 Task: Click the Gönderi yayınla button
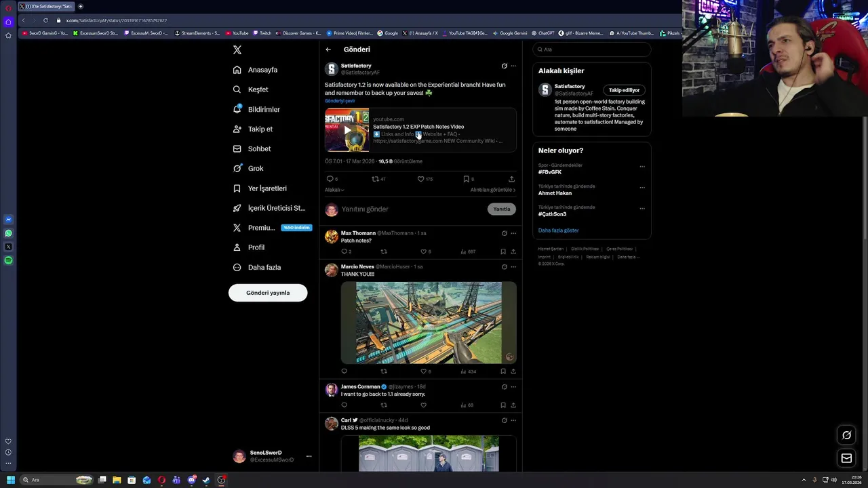click(268, 293)
